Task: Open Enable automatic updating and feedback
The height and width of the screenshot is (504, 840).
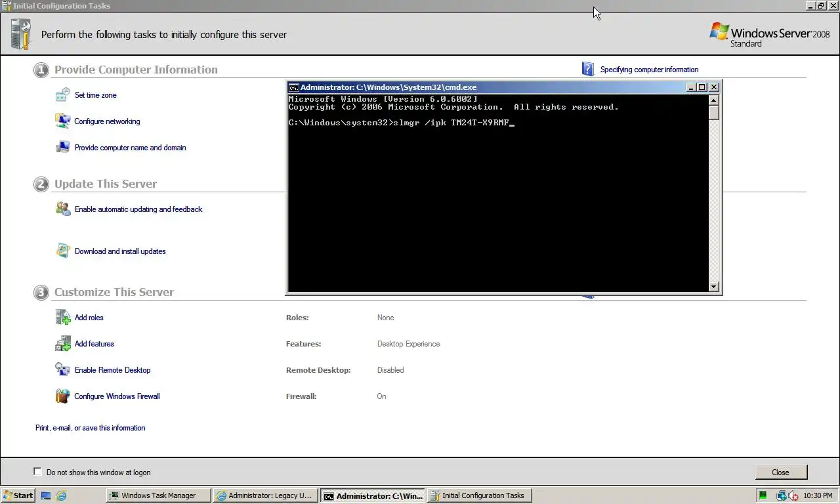Action: [x=138, y=209]
